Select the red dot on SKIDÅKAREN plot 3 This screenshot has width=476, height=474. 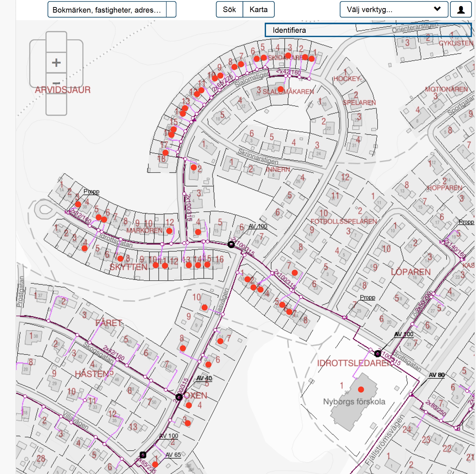[288, 55]
